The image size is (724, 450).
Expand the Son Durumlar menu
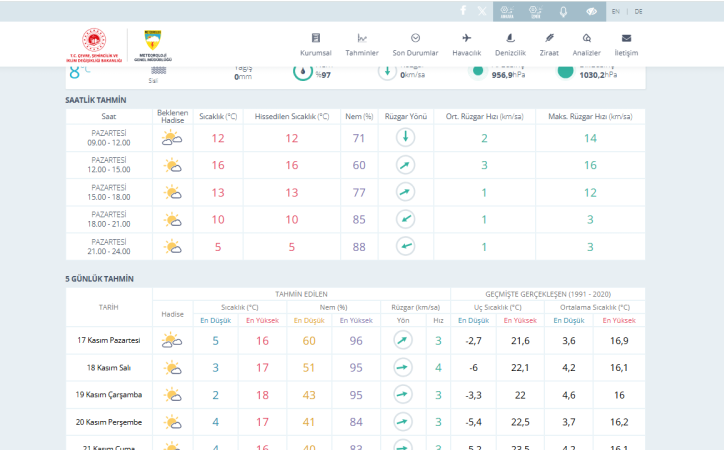pyautogui.click(x=415, y=44)
